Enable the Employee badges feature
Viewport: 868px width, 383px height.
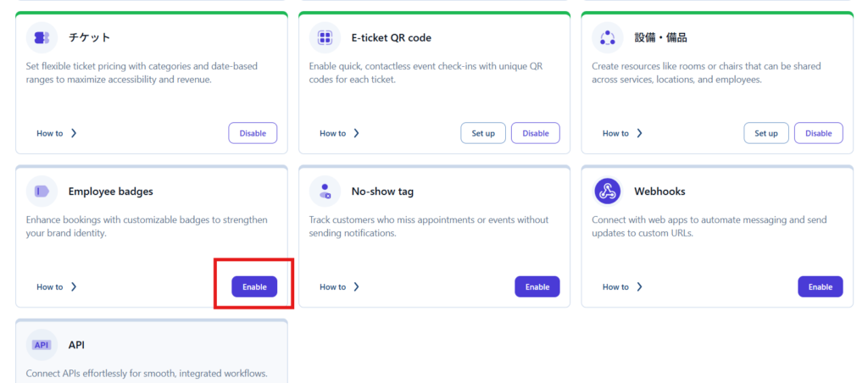[x=254, y=287]
